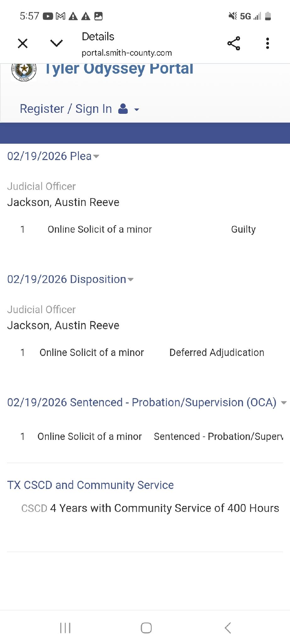Tap the Gmail notification icon
The width and height of the screenshot is (290, 644).
click(60, 16)
